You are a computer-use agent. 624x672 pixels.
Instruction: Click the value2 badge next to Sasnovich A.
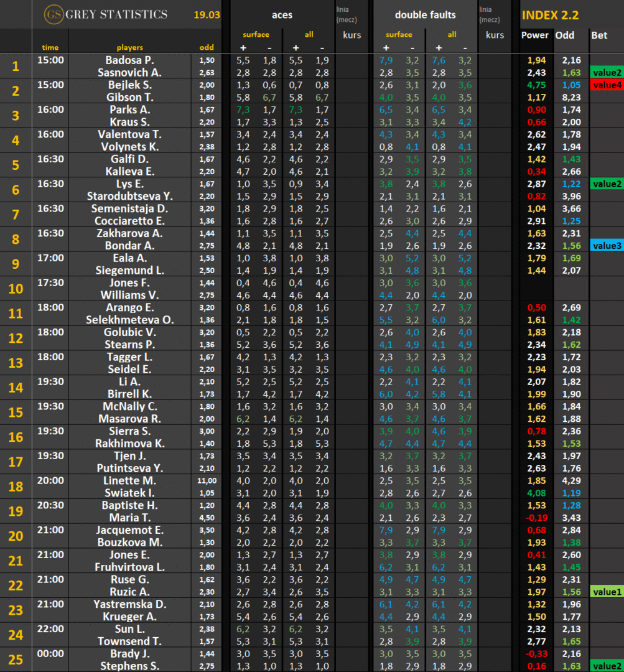click(x=607, y=73)
